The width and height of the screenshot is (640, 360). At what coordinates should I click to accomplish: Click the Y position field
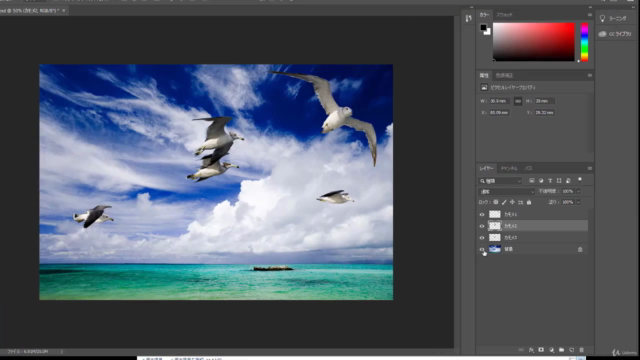(544, 113)
